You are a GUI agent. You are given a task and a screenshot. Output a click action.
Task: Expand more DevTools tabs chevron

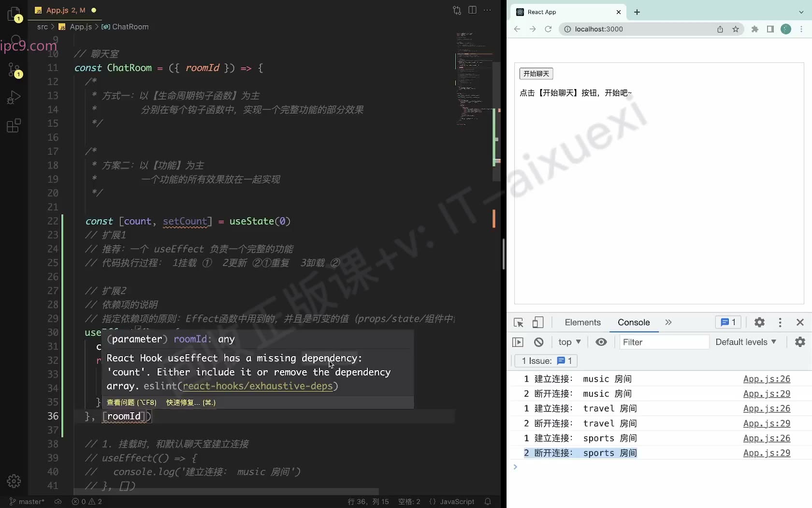pyautogui.click(x=668, y=322)
